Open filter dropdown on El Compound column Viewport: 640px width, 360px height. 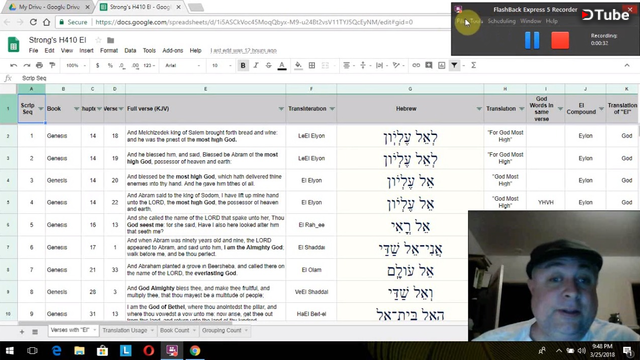click(601, 109)
